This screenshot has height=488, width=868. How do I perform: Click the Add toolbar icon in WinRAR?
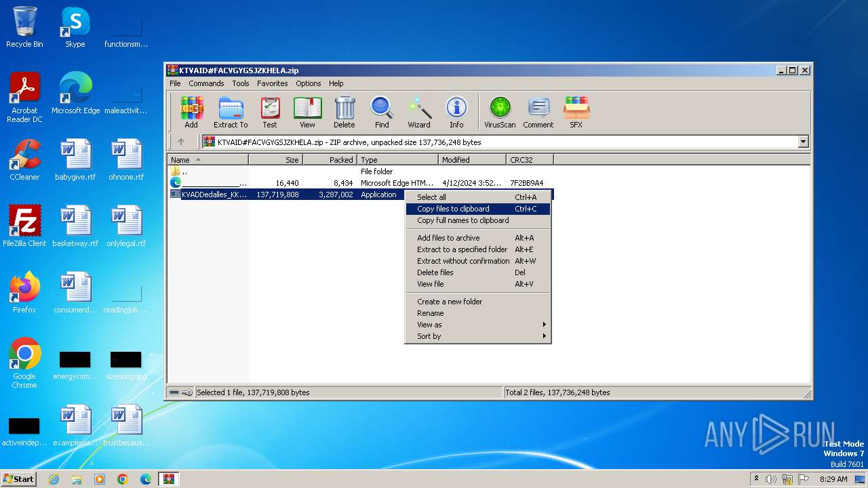pyautogui.click(x=191, y=113)
